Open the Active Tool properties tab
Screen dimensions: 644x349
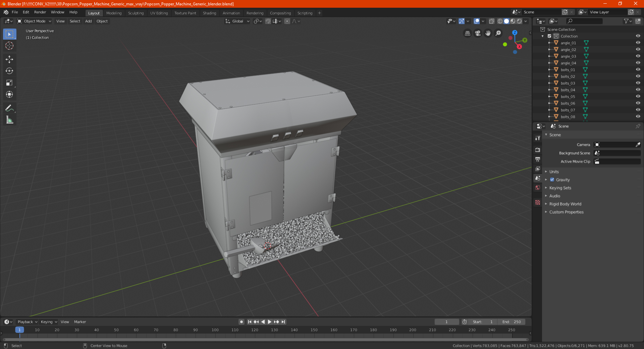[538, 138]
